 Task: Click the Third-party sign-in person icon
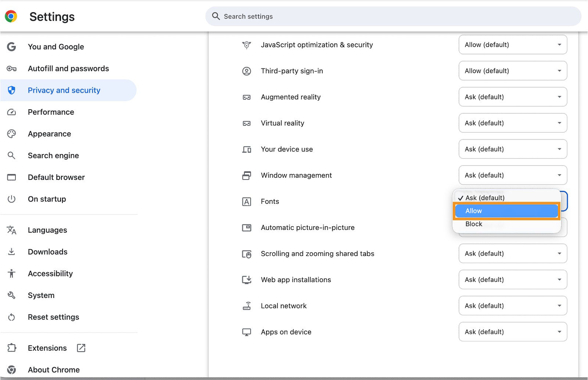(247, 71)
